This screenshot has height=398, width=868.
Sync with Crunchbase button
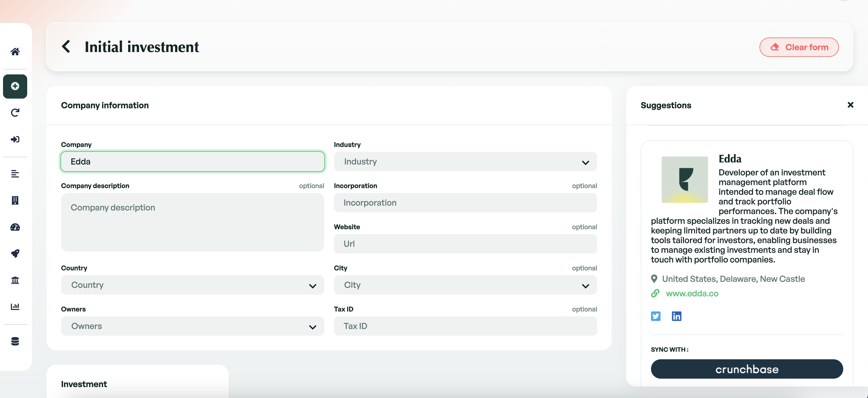coord(747,369)
